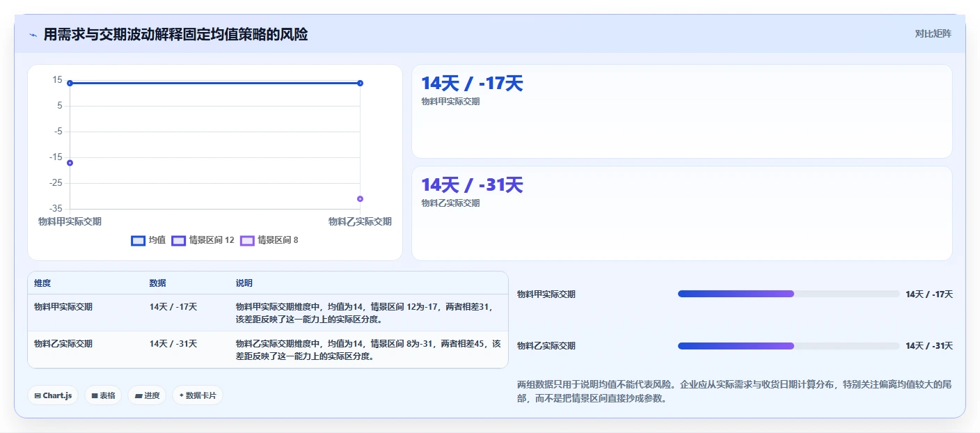Click the 均值 data point at 物料甲实际交期

click(70, 83)
